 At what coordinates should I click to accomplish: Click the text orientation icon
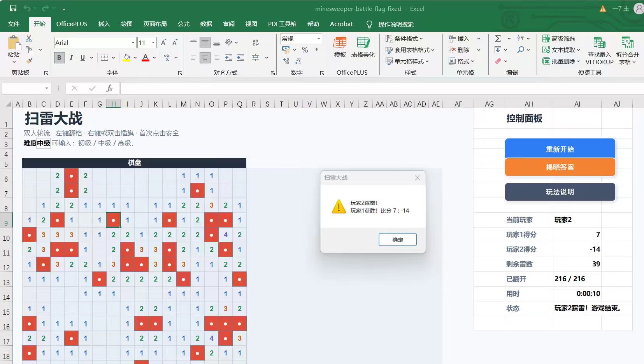pyautogui.click(x=229, y=42)
